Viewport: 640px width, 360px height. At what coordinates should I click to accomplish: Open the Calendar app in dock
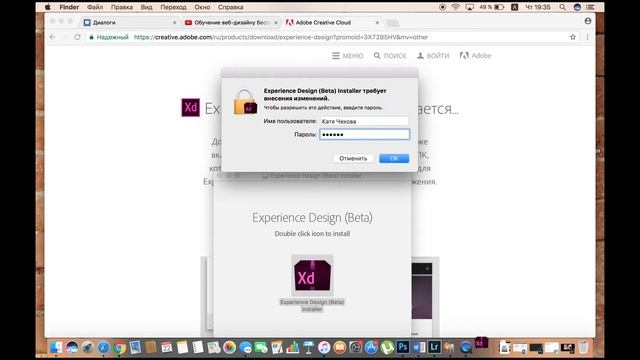[x=167, y=347]
